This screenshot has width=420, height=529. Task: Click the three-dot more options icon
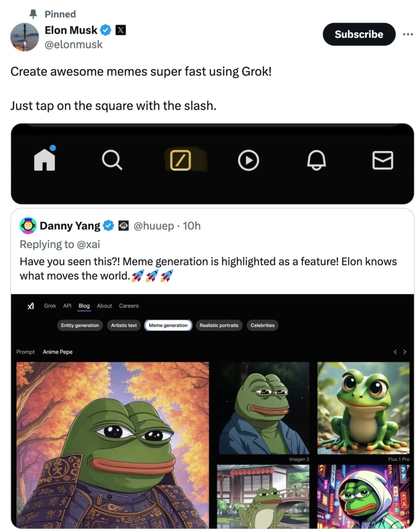[408, 34]
